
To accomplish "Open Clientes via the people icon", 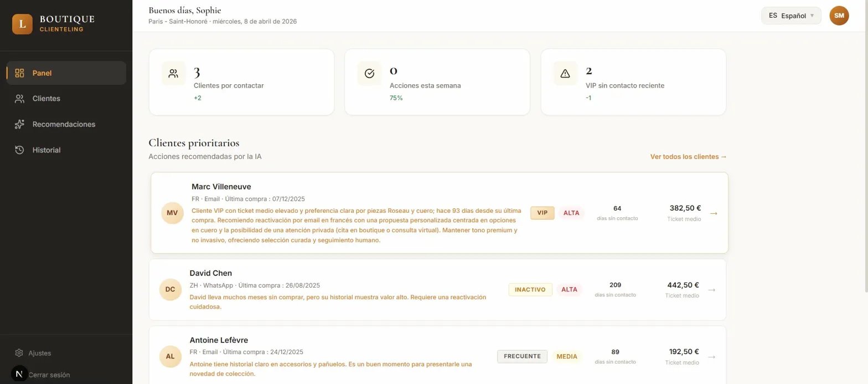I will tap(20, 99).
